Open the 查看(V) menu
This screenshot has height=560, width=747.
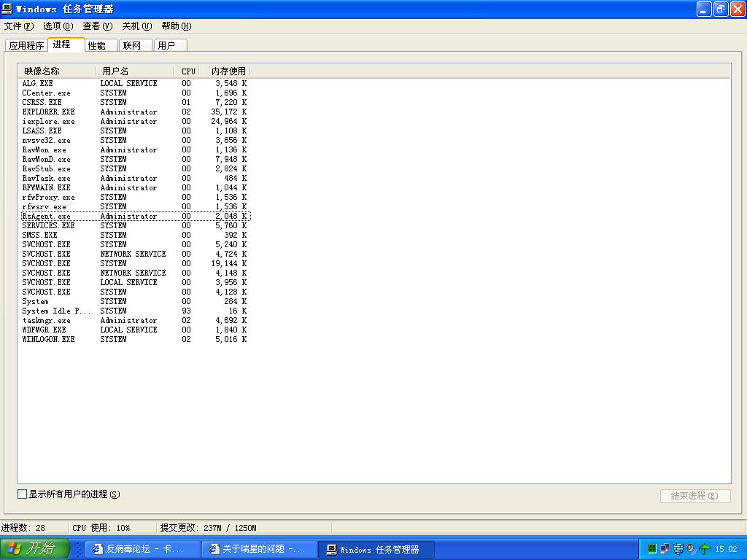[x=98, y=26]
